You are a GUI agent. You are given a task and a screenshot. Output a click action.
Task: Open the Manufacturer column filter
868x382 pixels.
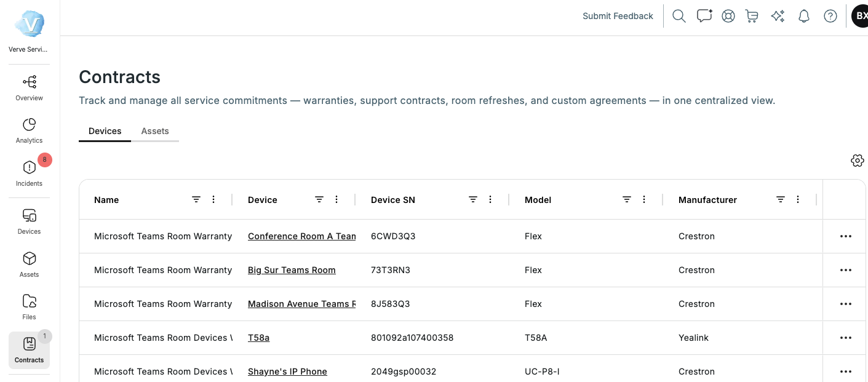click(x=780, y=199)
